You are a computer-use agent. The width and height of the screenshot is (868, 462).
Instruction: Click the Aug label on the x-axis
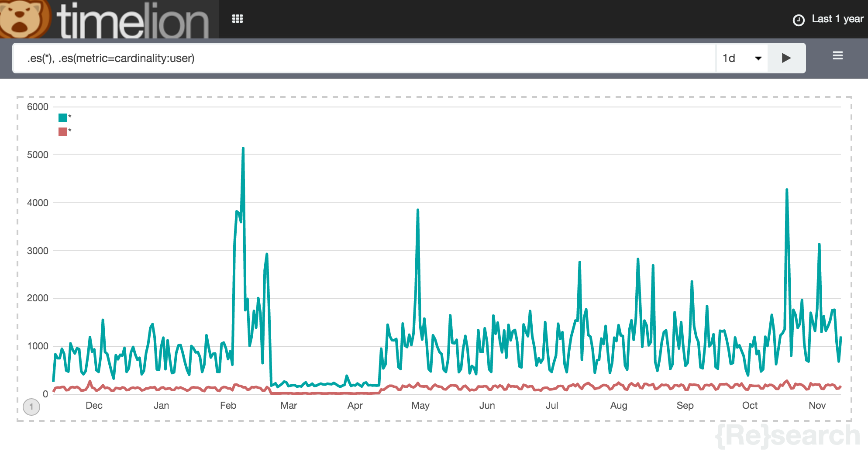point(619,405)
